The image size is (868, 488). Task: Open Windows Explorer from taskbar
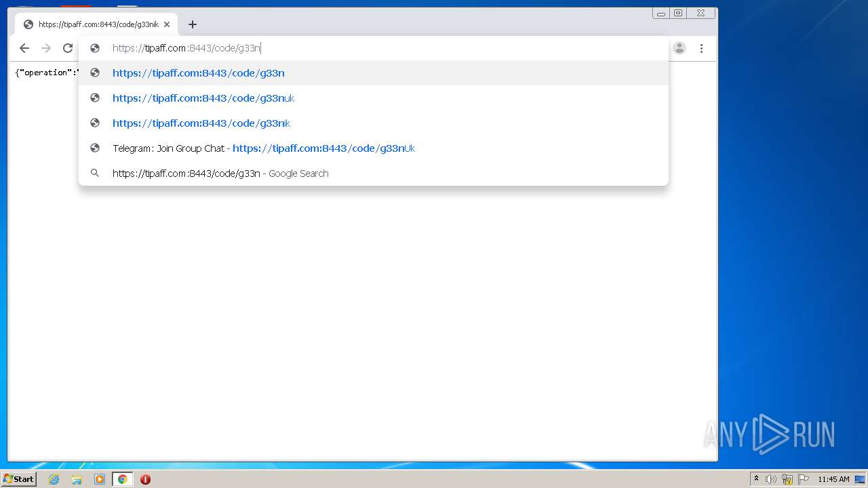click(77, 479)
